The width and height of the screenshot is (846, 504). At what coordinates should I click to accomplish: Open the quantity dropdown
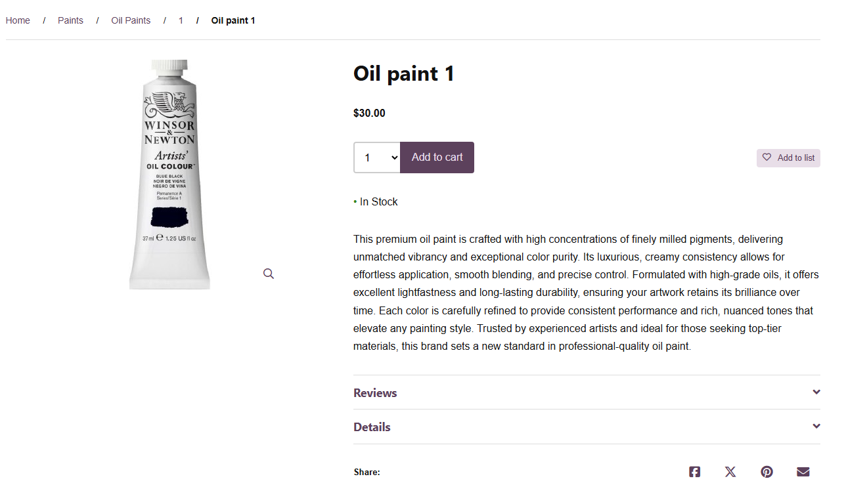coord(377,157)
